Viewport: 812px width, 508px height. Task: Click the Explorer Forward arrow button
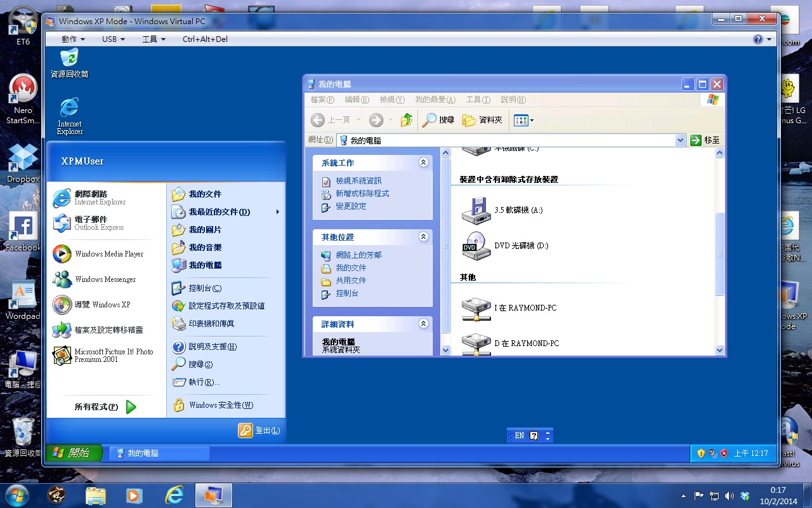click(376, 119)
